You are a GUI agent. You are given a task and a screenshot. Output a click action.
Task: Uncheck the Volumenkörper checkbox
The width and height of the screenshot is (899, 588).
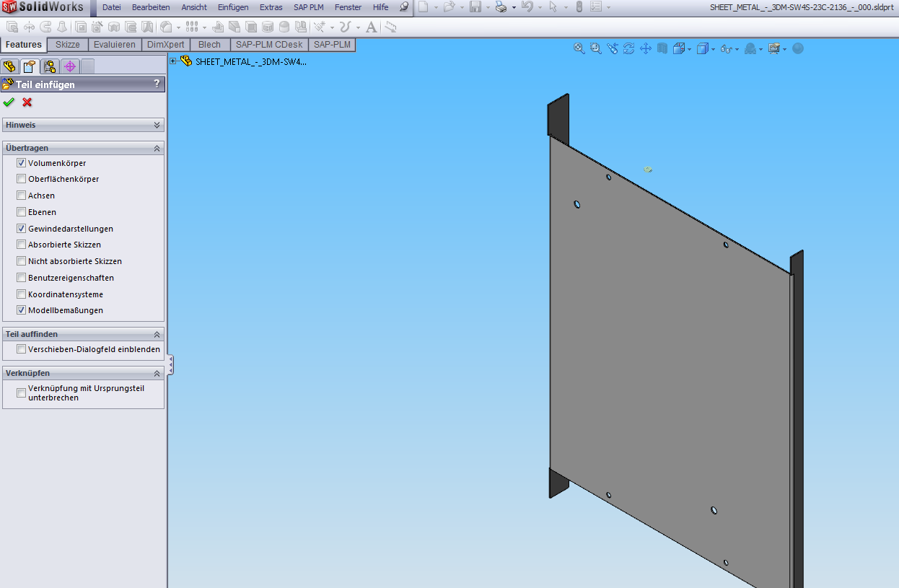point(21,163)
